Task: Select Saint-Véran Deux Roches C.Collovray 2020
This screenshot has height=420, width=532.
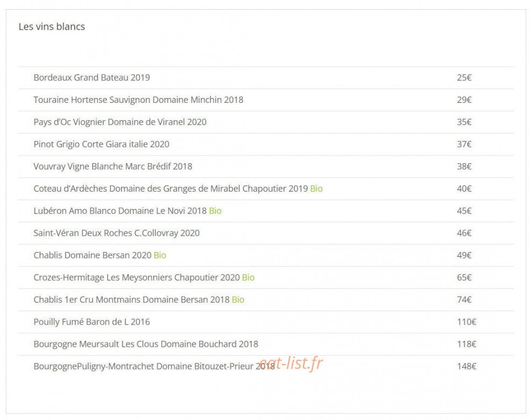Action: click(266, 233)
